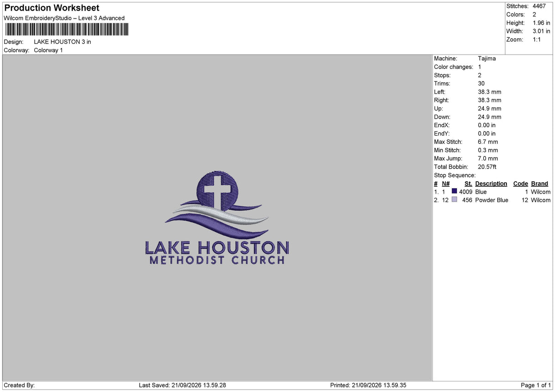Click 'LAKE HOUSTON' embroidered lettering
This screenshot has height=392, width=555.
click(217, 248)
